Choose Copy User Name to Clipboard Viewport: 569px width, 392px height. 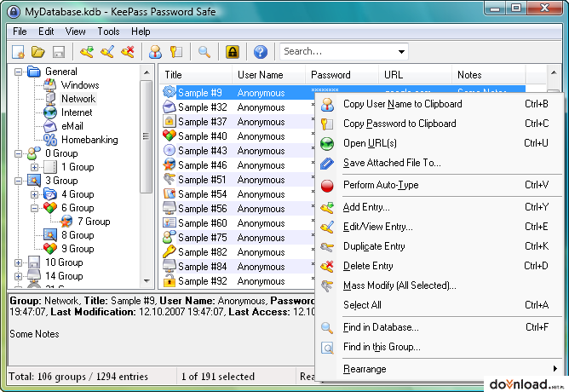(439, 104)
